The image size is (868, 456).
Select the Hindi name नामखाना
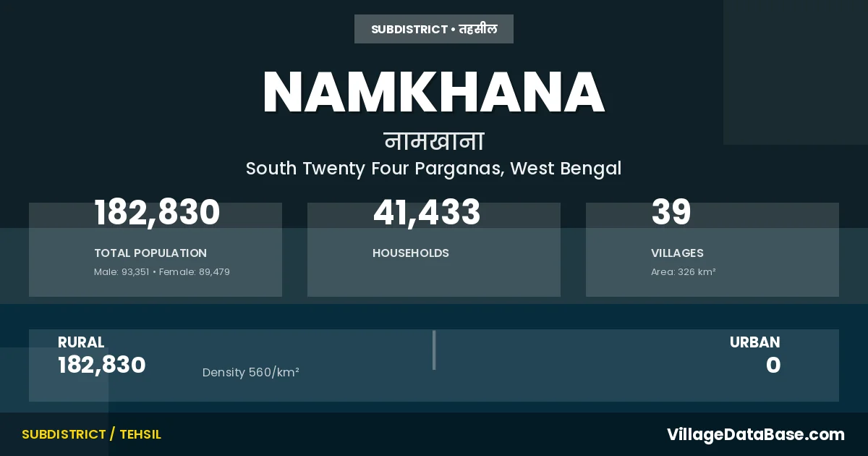pyautogui.click(x=433, y=141)
